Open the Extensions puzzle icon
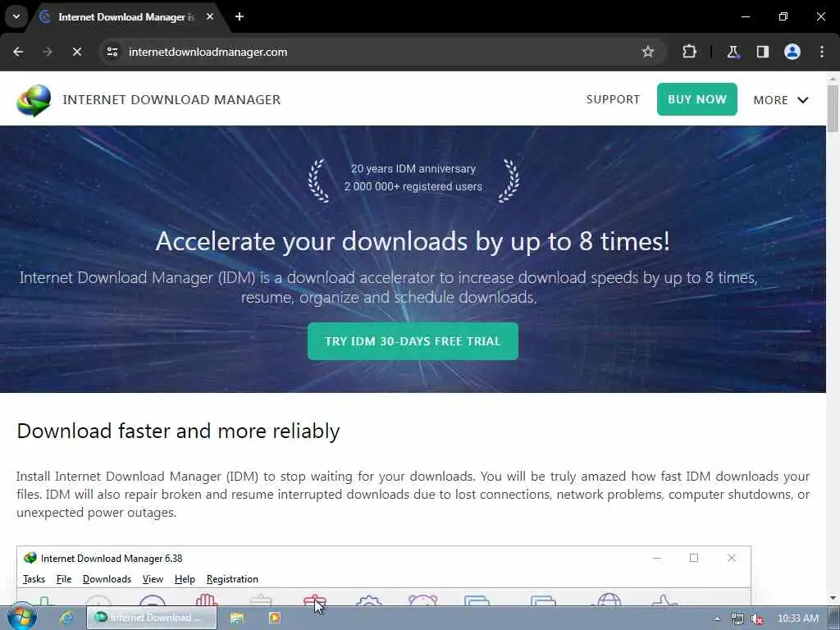The image size is (840, 630). click(689, 52)
